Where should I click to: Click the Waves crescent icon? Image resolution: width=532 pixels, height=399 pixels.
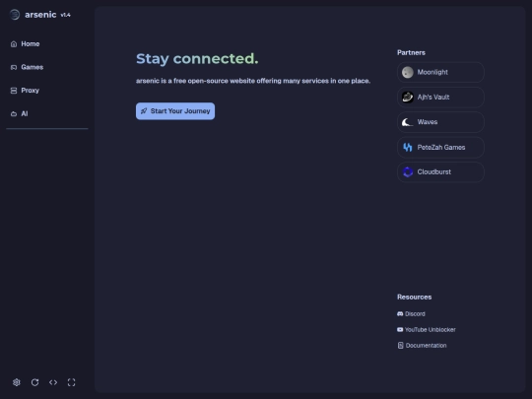pos(408,122)
